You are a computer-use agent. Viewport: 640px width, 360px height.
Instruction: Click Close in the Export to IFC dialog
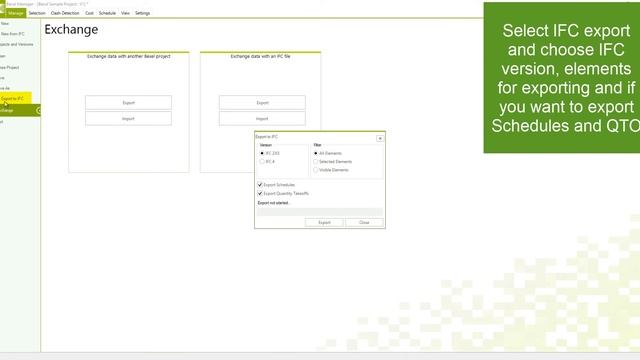364,222
